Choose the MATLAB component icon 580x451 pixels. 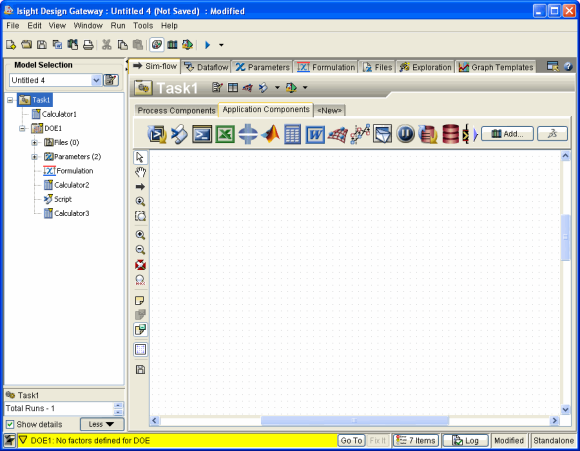(270, 134)
